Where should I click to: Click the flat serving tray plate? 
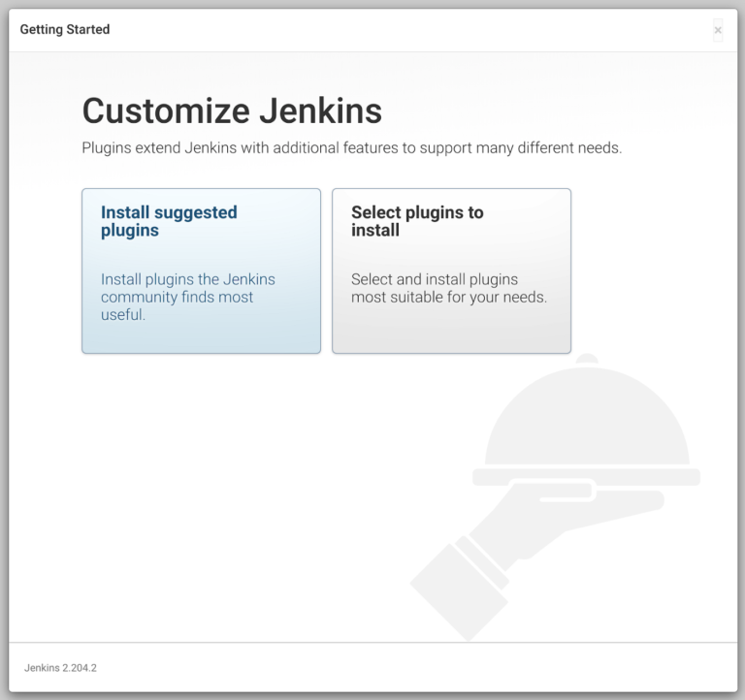tap(586, 477)
